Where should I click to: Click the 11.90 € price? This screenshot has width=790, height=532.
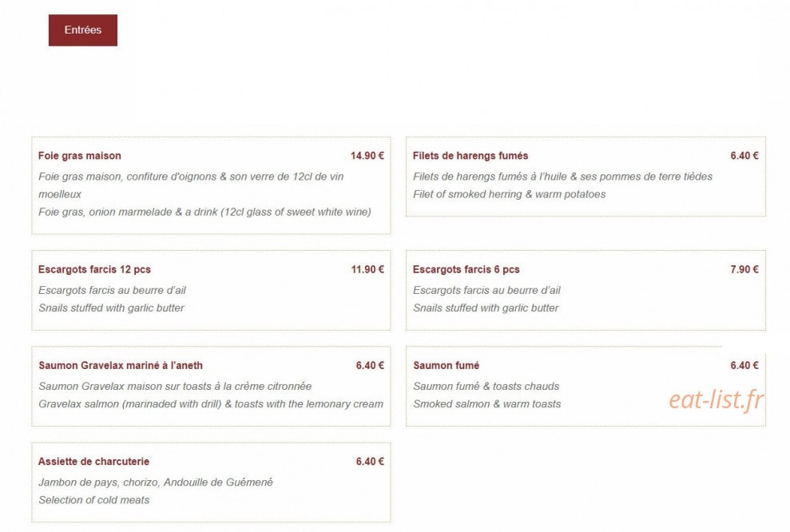click(x=367, y=269)
